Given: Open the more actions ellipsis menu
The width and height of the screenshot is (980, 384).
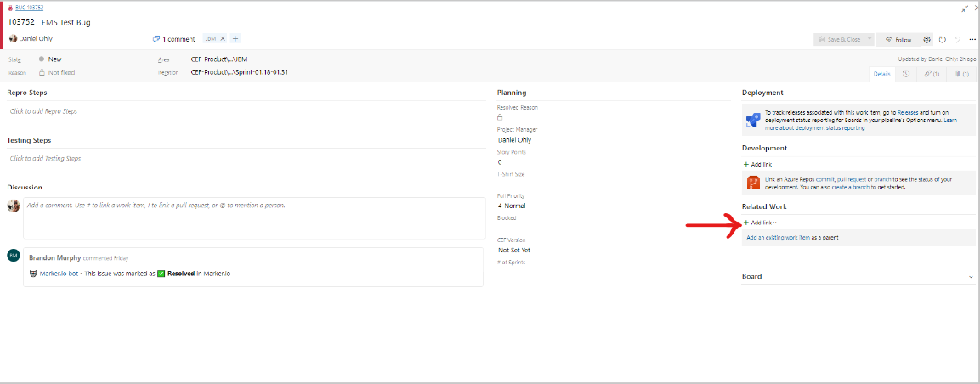Looking at the screenshot, I should click(972, 39).
